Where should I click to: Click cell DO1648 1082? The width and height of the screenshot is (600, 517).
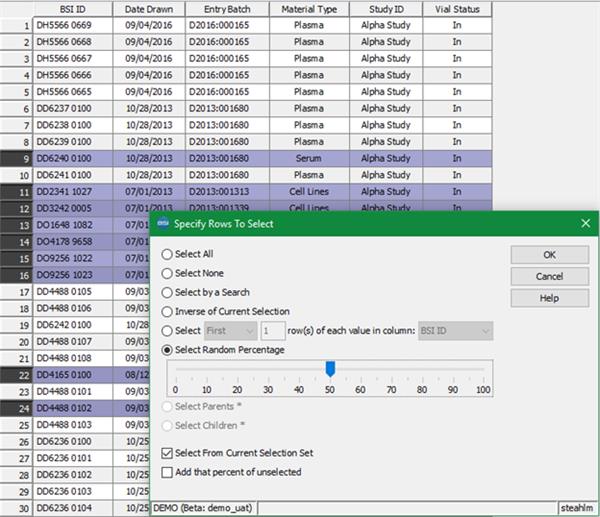[x=73, y=225]
